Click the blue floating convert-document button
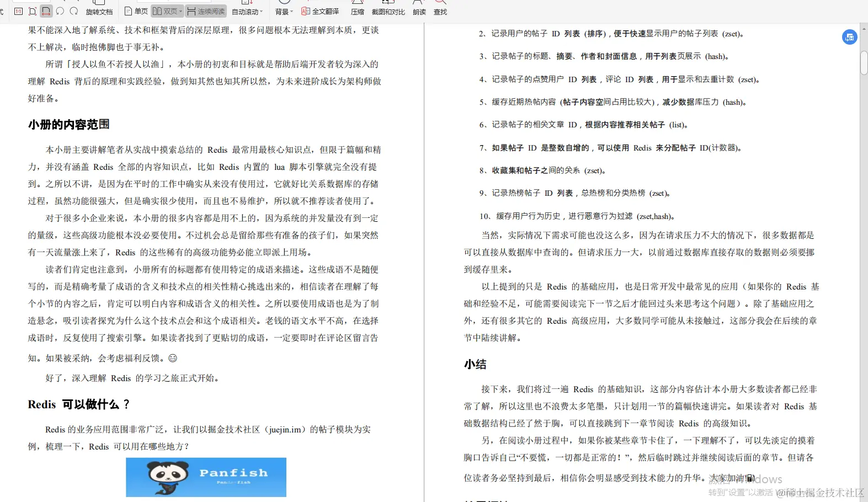Screen dimensions: 868x502 click(849, 37)
